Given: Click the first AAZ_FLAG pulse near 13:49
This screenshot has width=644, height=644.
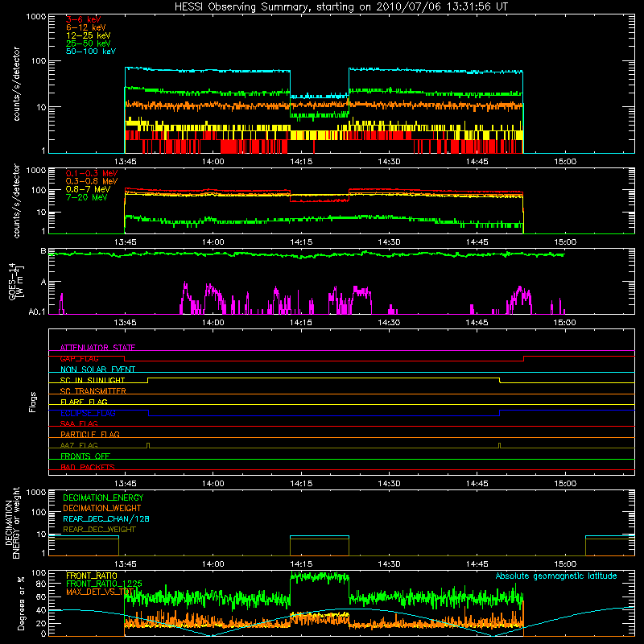Looking at the screenshot, I should [148, 445].
